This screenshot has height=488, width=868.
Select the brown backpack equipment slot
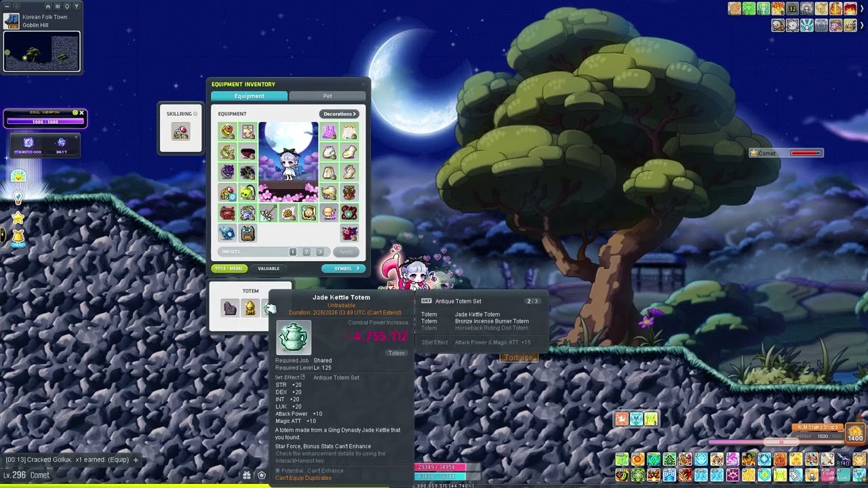coord(248,233)
